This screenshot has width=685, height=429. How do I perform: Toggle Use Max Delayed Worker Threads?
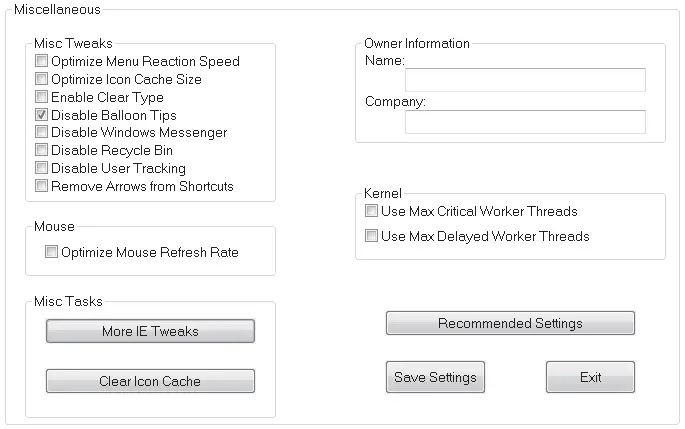pyautogui.click(x=372, y=237)
